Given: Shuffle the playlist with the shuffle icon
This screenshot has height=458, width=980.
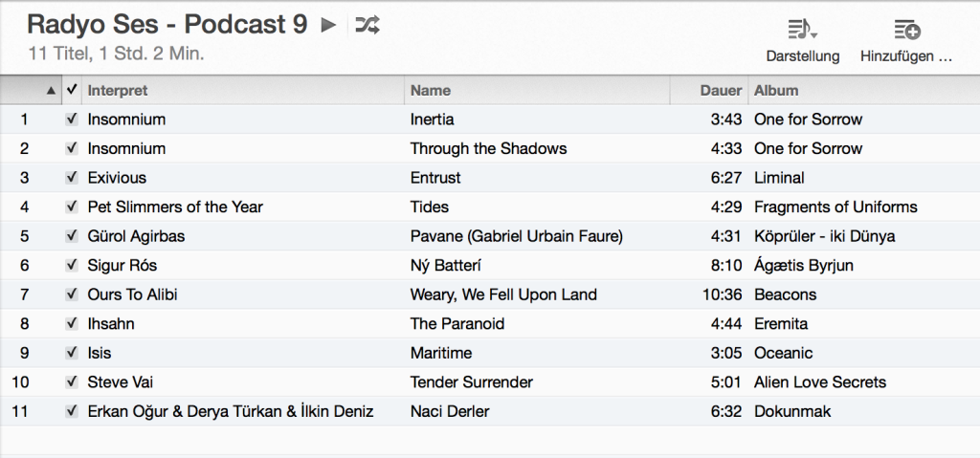Looking at the screenshot, I should 367,25.
